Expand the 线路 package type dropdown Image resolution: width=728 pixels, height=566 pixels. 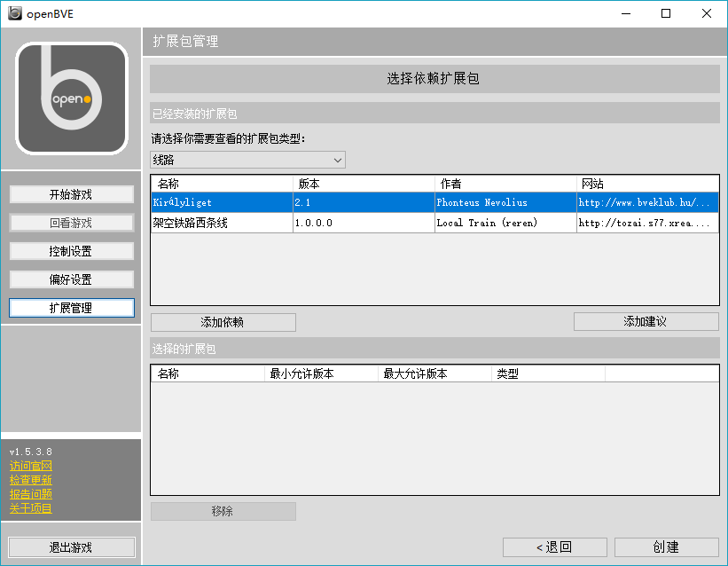(x=247, y=160)
